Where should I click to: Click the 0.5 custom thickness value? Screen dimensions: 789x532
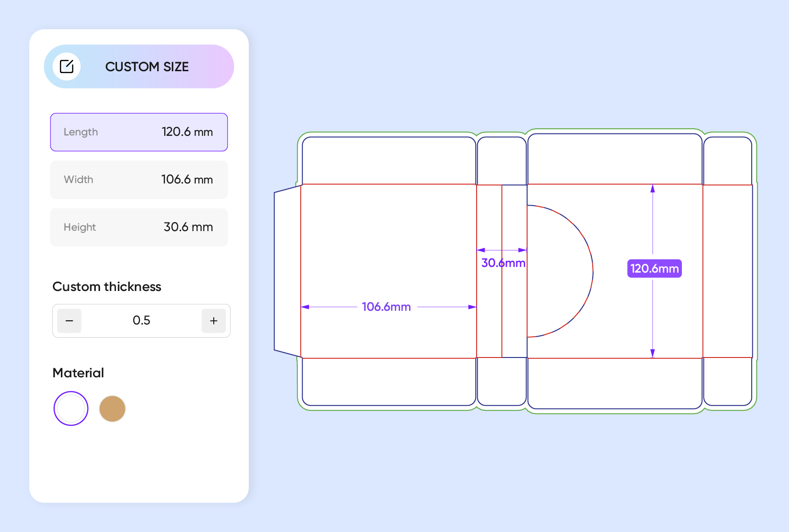tap(141, 321)
